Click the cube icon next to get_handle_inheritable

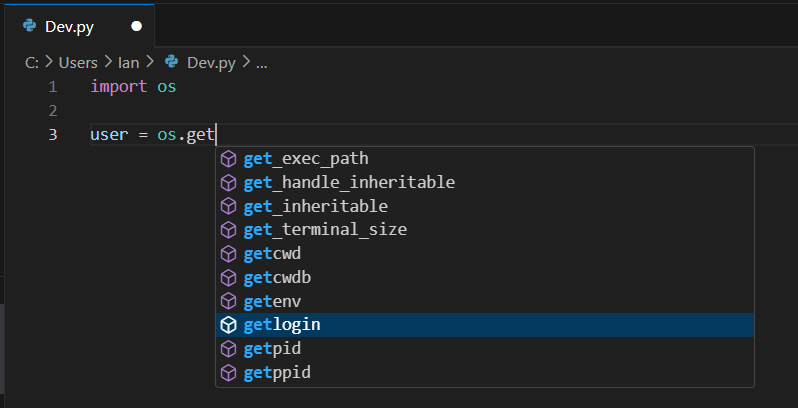(228, 183)
